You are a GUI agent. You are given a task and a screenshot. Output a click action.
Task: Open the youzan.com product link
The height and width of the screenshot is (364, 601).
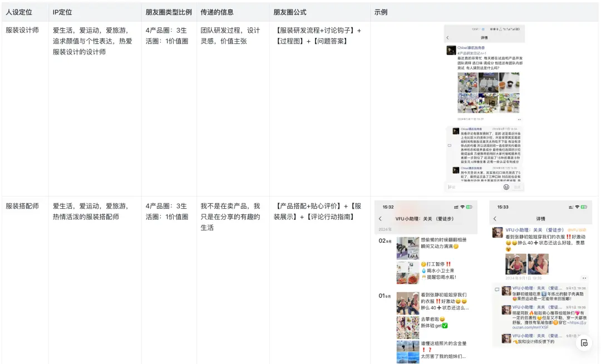coord(530,327)
